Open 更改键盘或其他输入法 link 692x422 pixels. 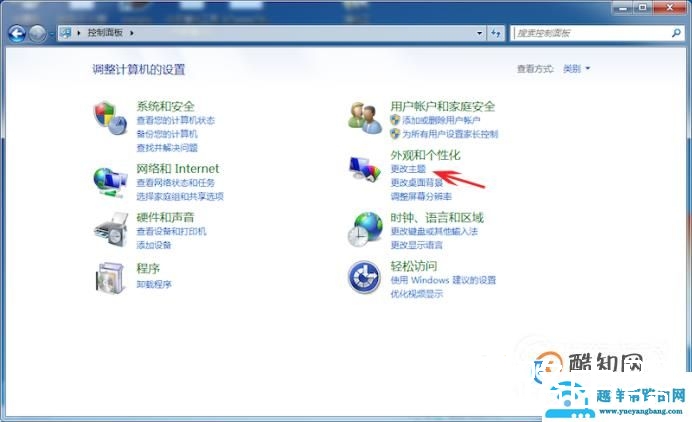tap(434, 231)
